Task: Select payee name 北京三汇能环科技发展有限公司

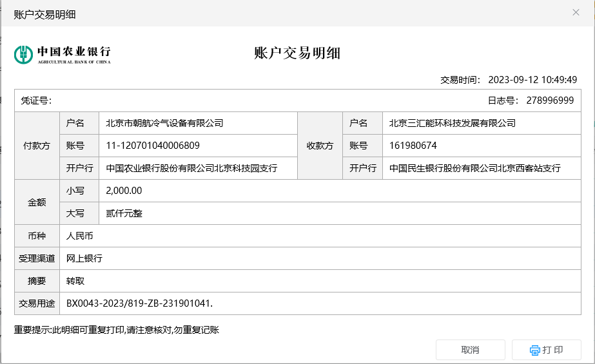Action: click(x=453, y=123)
